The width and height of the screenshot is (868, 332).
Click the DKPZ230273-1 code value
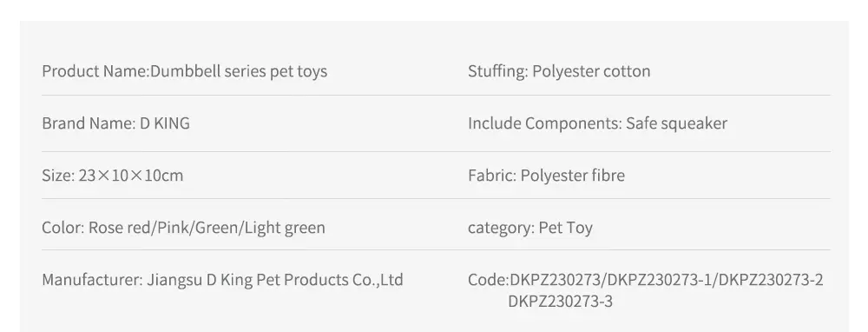coord(660,279)
